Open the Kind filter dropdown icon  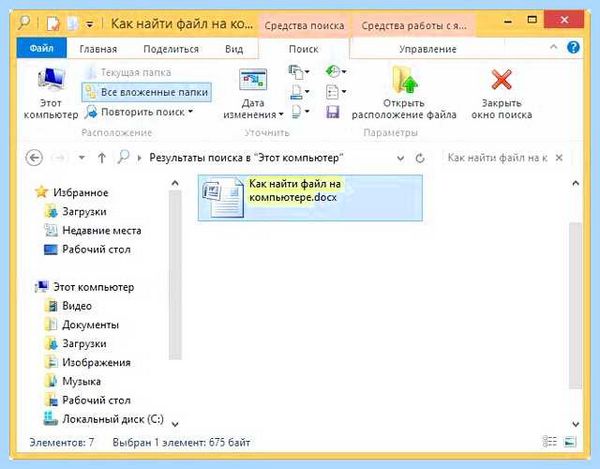(299, 72)
